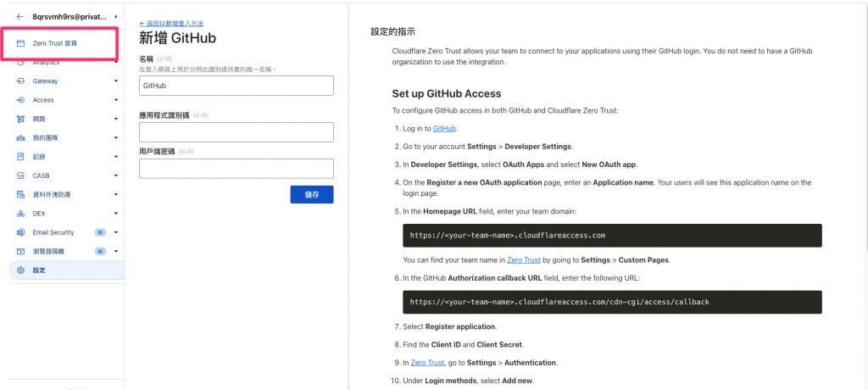Screen dimensions: 868x390
Task: Expand the Analytics section arrow
Action: (x=116, y=62)
